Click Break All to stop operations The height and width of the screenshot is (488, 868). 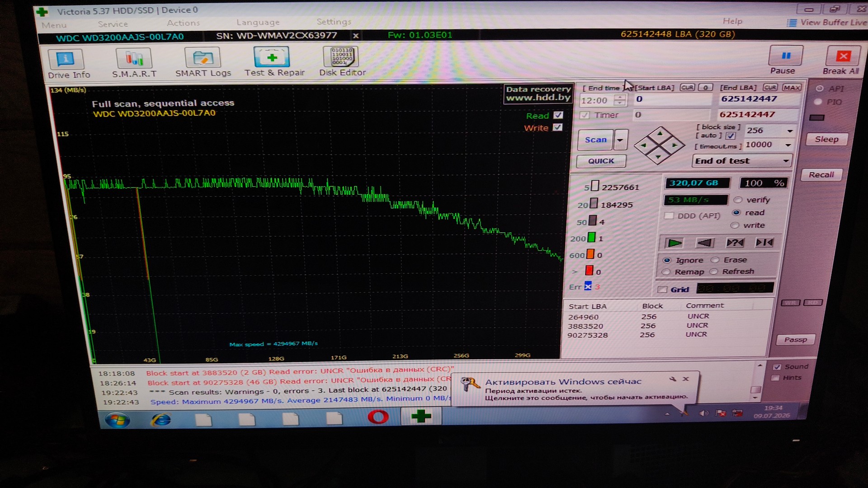click(842, 61)
